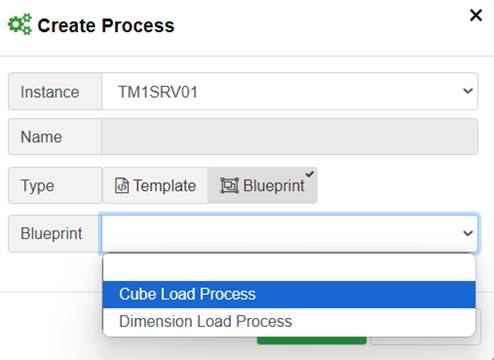Click the Blueprint combo box field
Viewport: 494px width, 360px height.
pyautogui.click(x=290, y=233)
